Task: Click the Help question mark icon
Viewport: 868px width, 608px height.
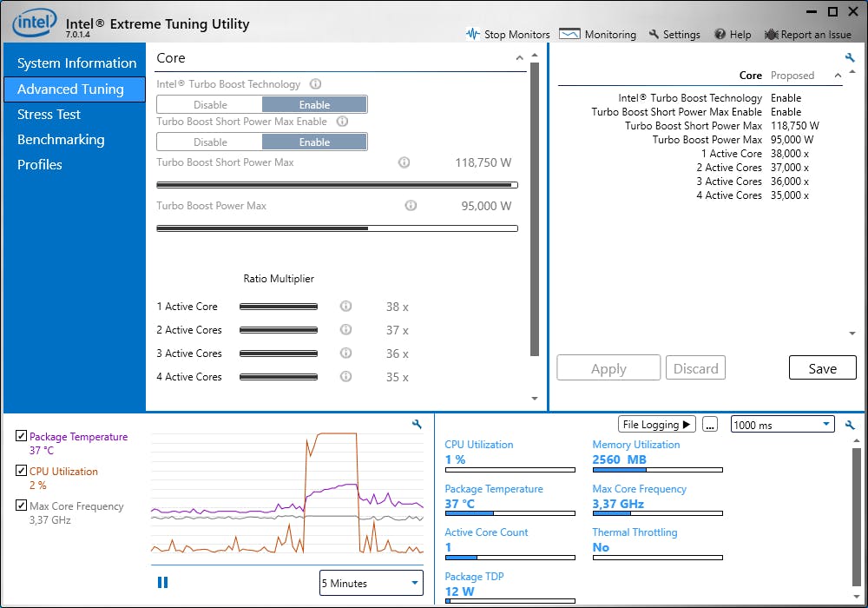Action: 720,35
